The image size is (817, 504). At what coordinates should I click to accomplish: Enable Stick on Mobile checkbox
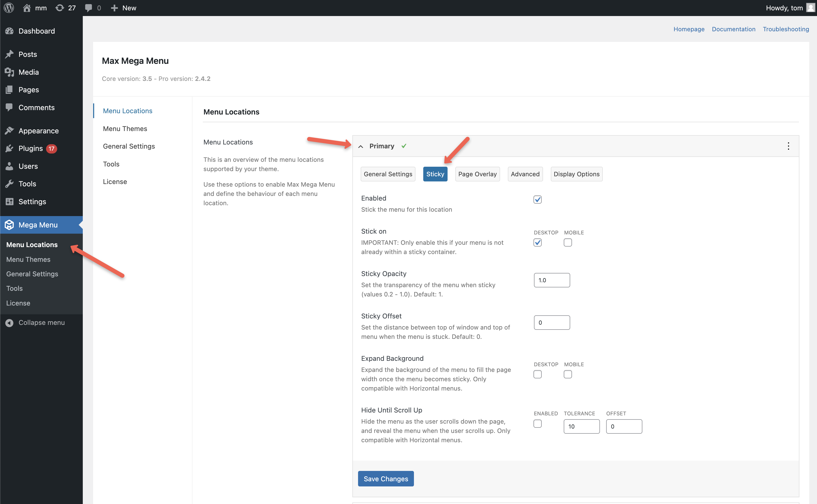coord(567,242)
